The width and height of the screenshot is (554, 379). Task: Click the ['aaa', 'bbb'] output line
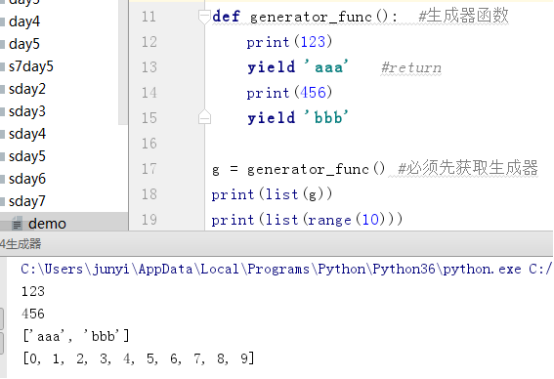click(76, 336)
